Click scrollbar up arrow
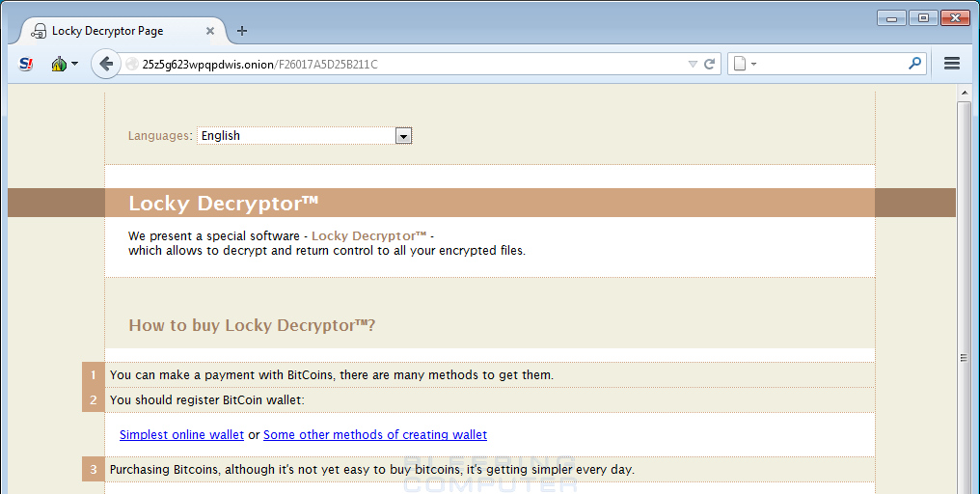This screenshot has height=494, width=980. [965, 93]
